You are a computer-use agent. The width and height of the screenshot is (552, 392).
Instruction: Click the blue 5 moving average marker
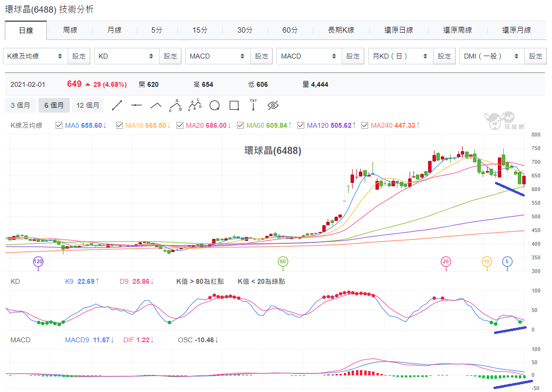507,261
